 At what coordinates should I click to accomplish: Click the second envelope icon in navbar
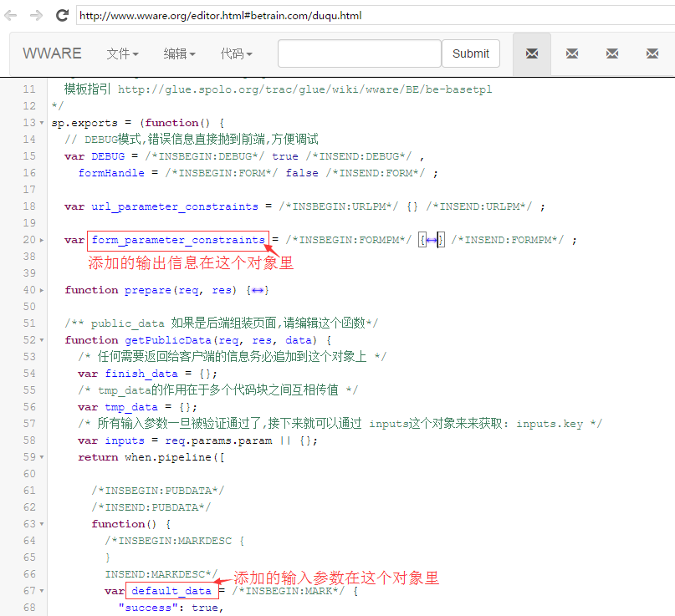click(572, 53)
